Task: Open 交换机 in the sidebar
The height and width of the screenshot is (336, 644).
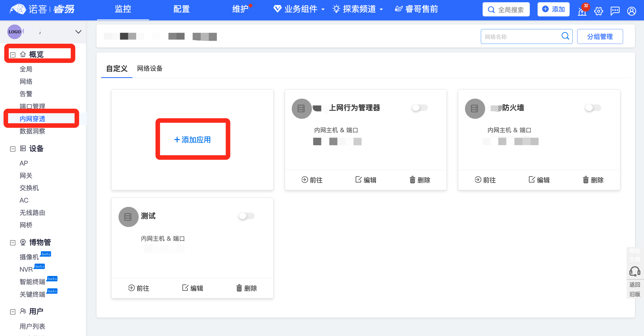Action: (x=29, y=188)
